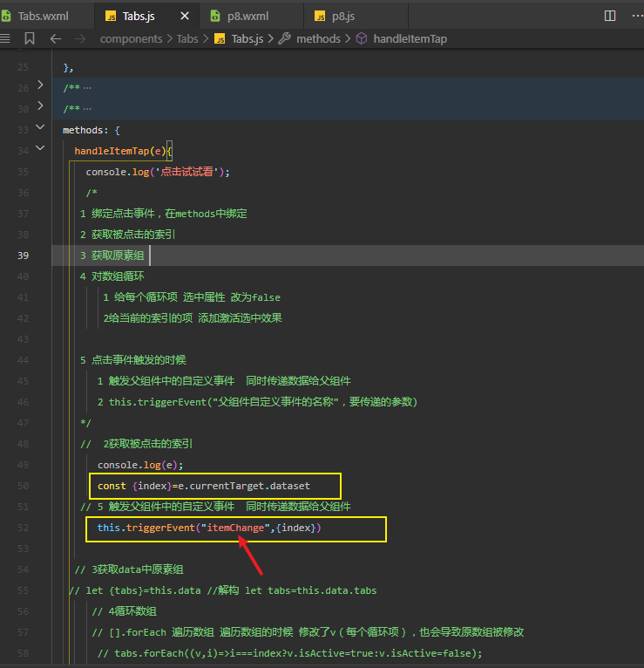This screenshot has height=668, width=644.
Task: Click the comment '// 3获取data中原素组'
Action: (x=129, y=569)
